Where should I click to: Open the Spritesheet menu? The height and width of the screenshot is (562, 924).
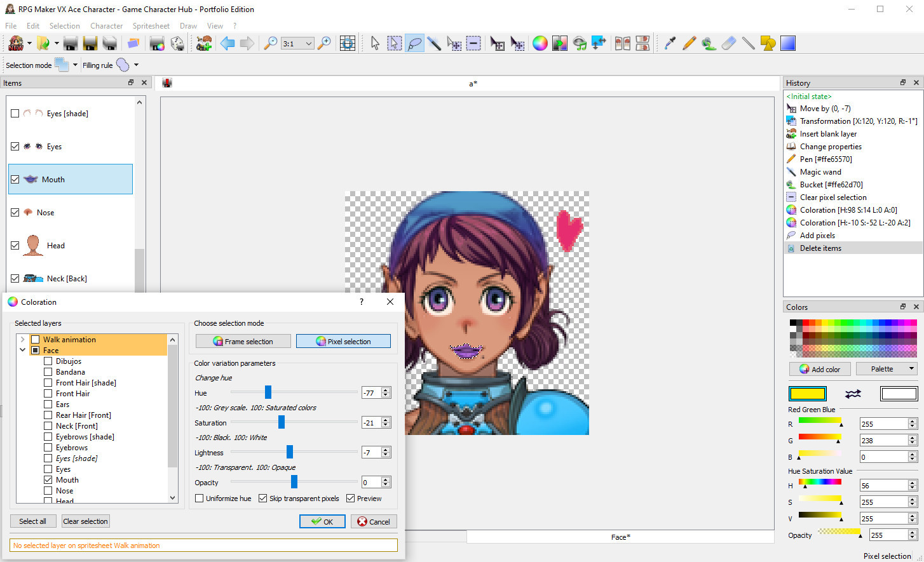151,25
